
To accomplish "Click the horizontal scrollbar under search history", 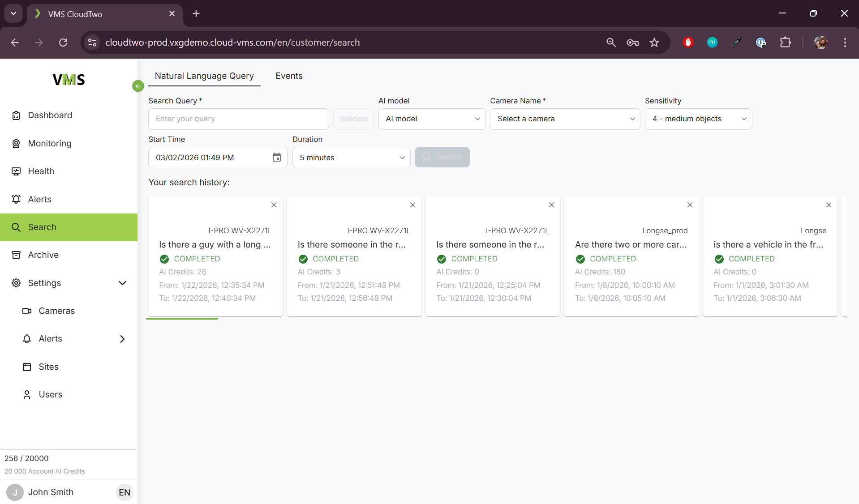I will pos(182,319).
